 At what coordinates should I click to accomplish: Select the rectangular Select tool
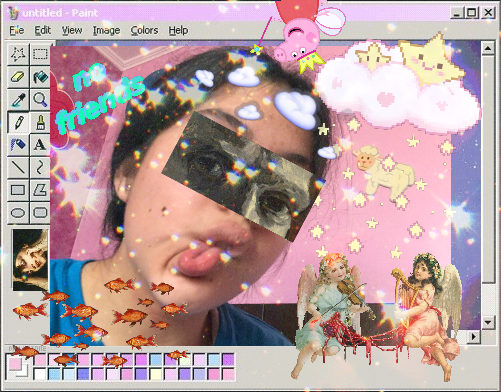tap(40, 54)
